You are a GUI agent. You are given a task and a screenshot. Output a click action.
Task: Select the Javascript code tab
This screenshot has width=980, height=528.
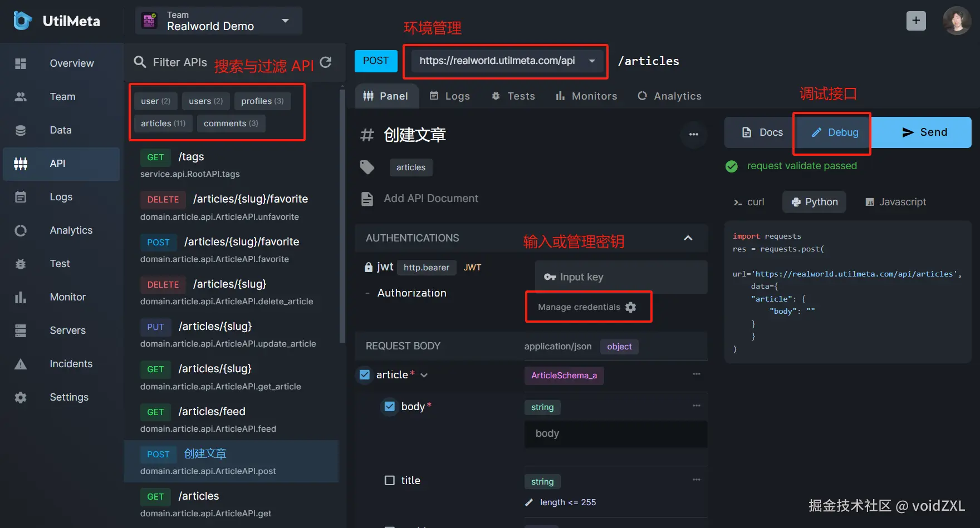(896, 202)
